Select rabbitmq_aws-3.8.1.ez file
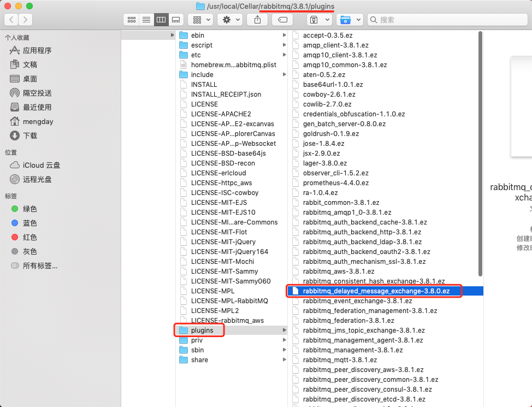Viewport: 532px width, 407px height. [x=385, y=271]
